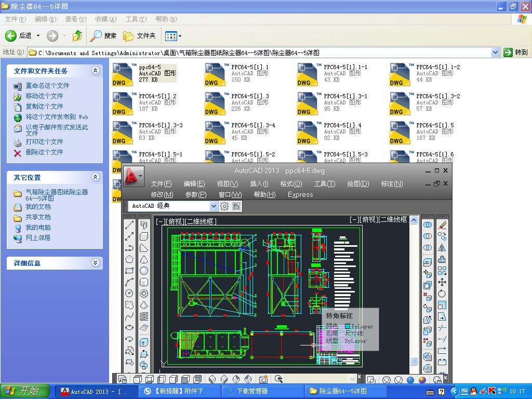
Task: Select the Polygon draw tool
Action: pyautogui.click(x=129, y=259)
